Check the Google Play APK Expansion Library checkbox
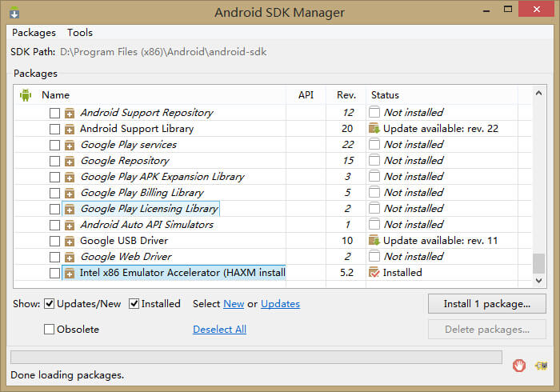Screen dimensions: 560x392 tap(54, 177)
